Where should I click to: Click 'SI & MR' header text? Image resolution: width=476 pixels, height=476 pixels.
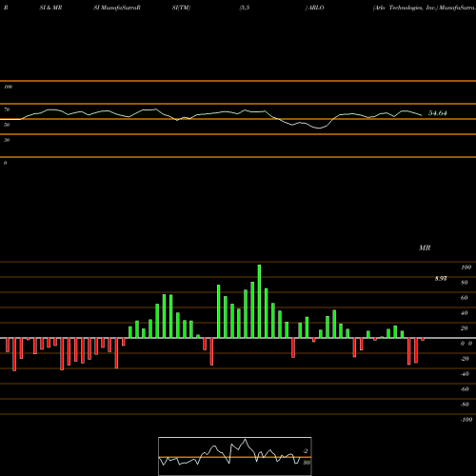(x=50, y=8)
